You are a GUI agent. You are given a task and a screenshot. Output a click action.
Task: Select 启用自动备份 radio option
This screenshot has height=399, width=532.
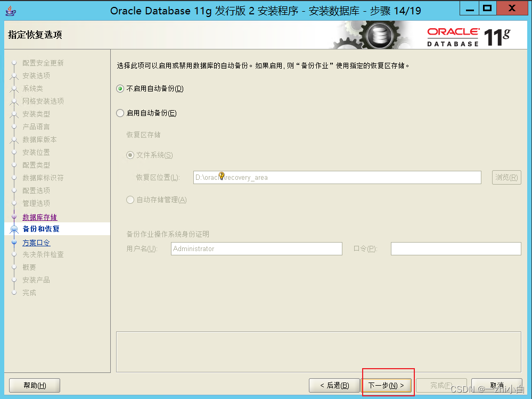pyautogui.click(x=120, y=113)
